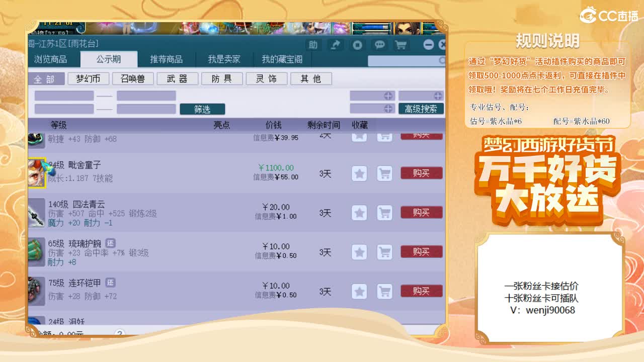
Task: Favorite the 毗舍童子 listing with star
Action: [359, 173]
